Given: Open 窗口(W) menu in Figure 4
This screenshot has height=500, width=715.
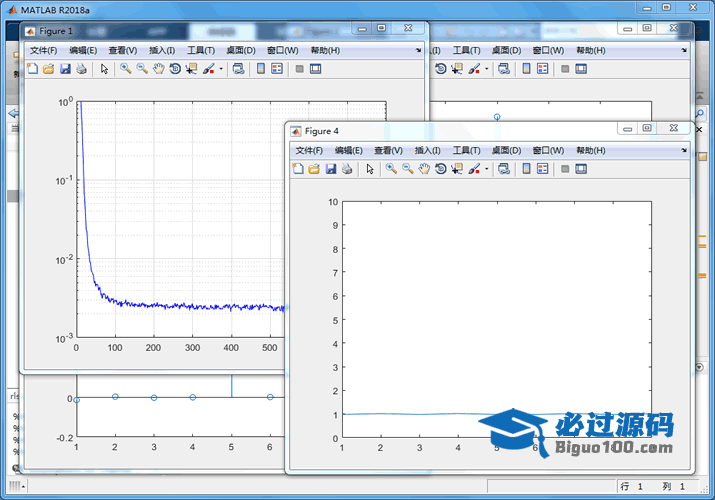Looking at the screenshot, I should pos(549,150).
